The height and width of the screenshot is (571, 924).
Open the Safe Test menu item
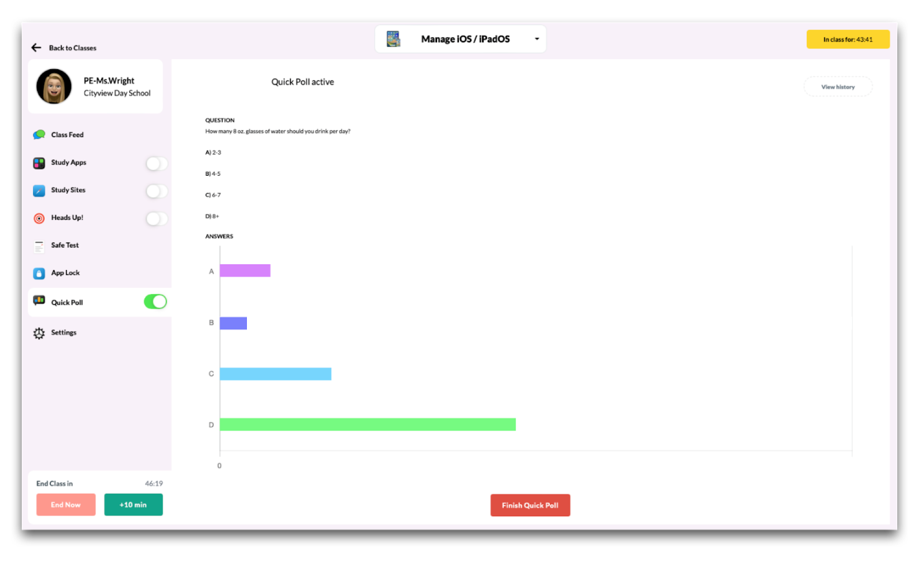point(65,246)
